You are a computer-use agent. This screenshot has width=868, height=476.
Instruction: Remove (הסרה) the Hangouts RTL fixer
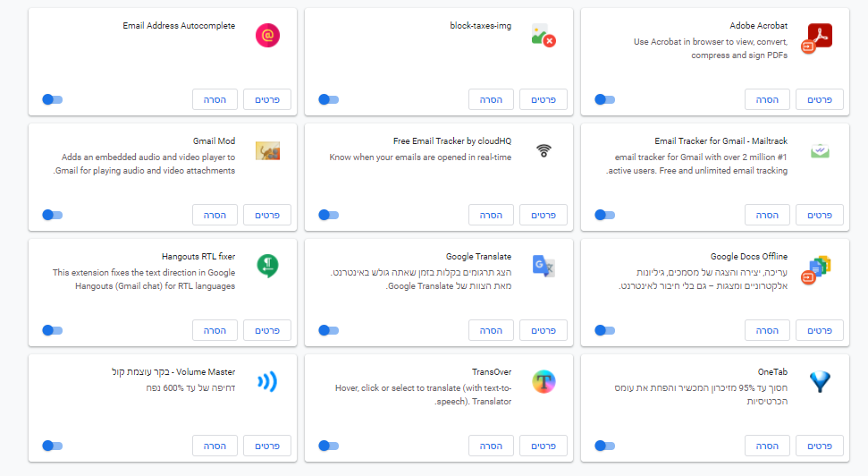tap(215, 330)
